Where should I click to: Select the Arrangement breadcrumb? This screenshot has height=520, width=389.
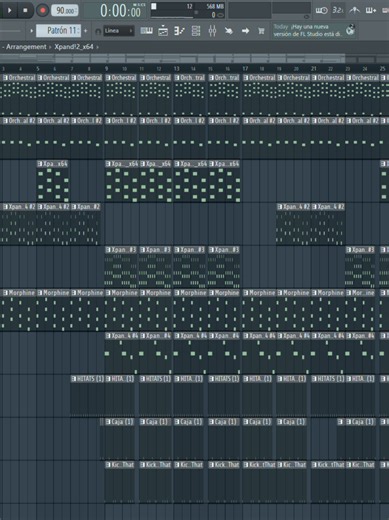click(26, 47)
